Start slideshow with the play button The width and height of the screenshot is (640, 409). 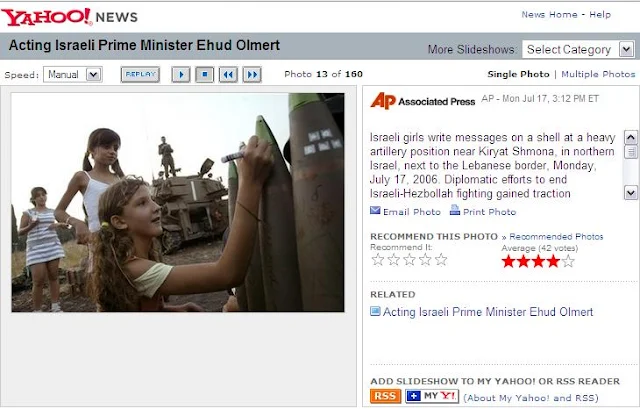coord(181,75)
